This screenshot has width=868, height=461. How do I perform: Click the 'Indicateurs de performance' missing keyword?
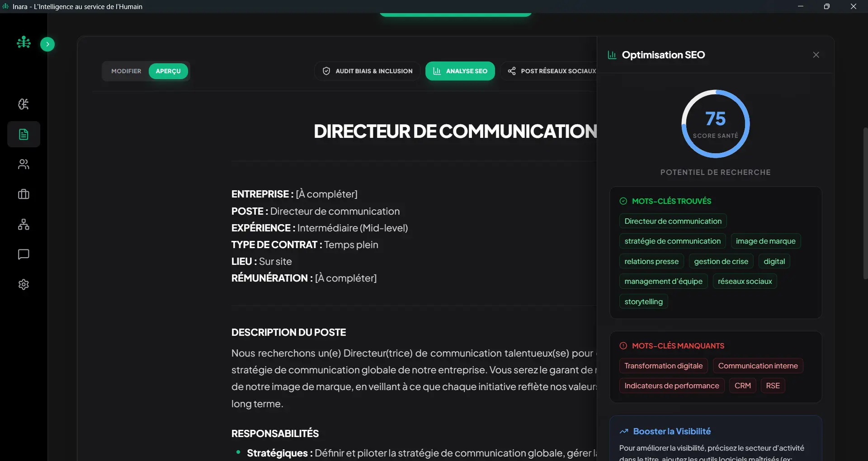pyautogui.click(x=672, y=386)
